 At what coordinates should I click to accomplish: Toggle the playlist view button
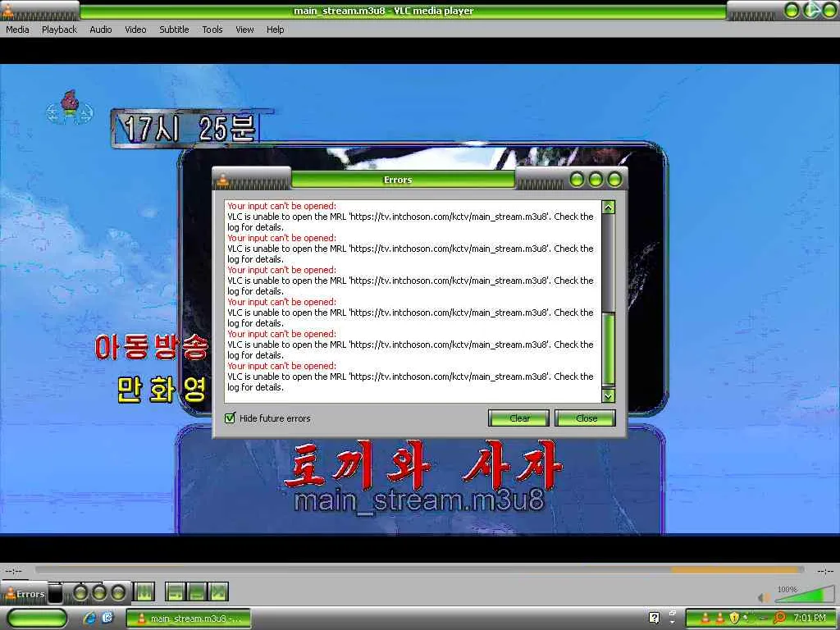pos(175,592)
